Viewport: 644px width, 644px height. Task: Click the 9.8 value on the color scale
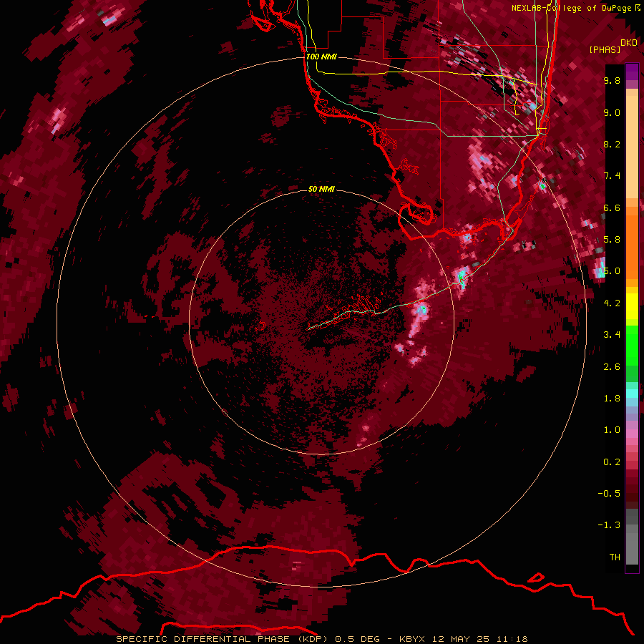click(612, 80)
